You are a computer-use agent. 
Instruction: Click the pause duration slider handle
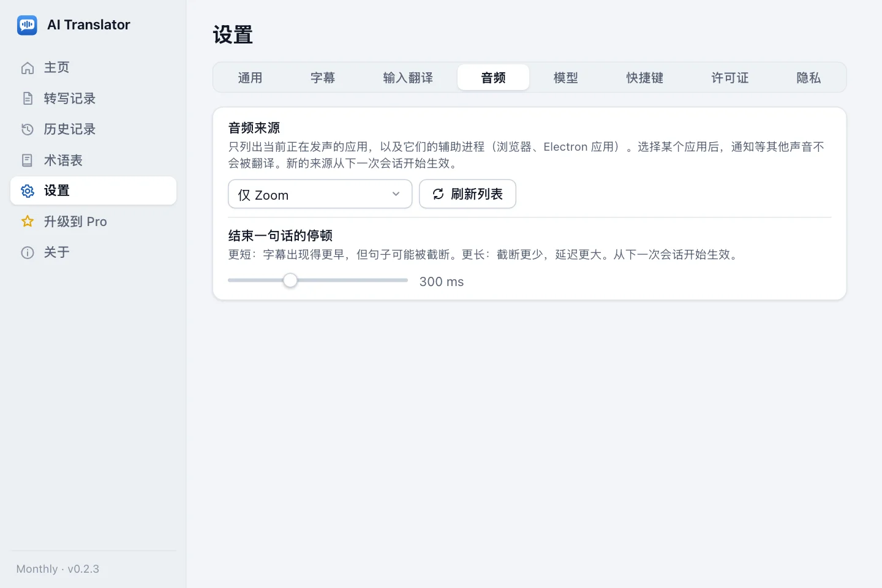click(290, 281)
